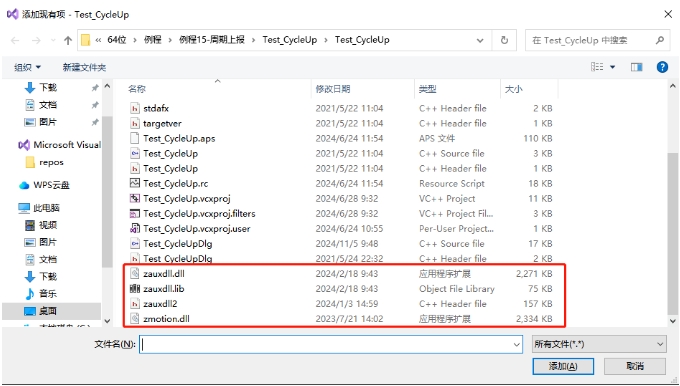
Task: Select the Test_CycleUp C++ Header file name
Action: coord(170,168)
